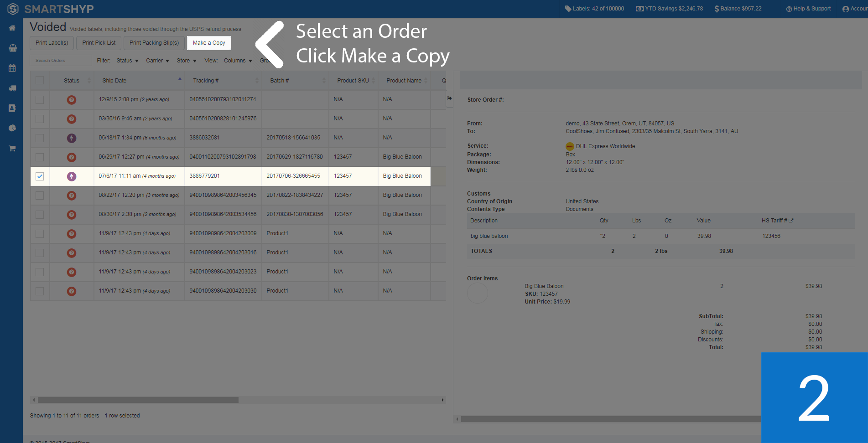The width and height of the screenshot is (868, 443).
Task: Click the right arrow of the table scrollbar
Action: point(442,400)
